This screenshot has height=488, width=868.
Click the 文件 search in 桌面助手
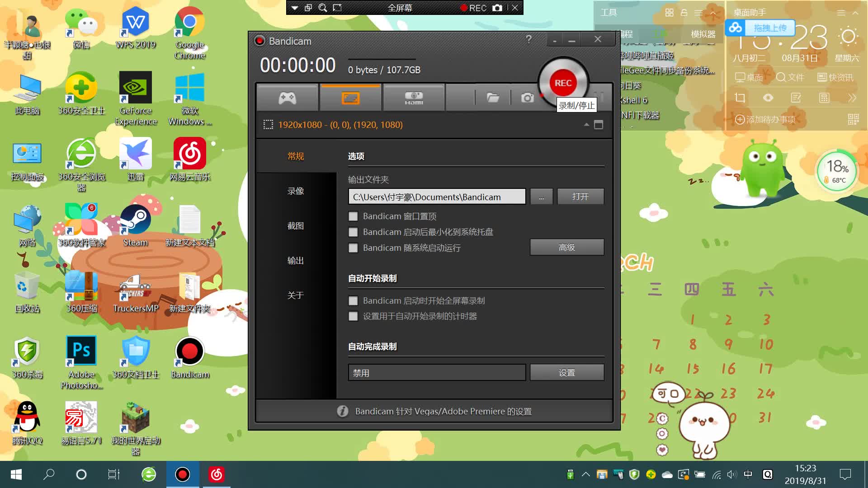(x=790, y=77)
